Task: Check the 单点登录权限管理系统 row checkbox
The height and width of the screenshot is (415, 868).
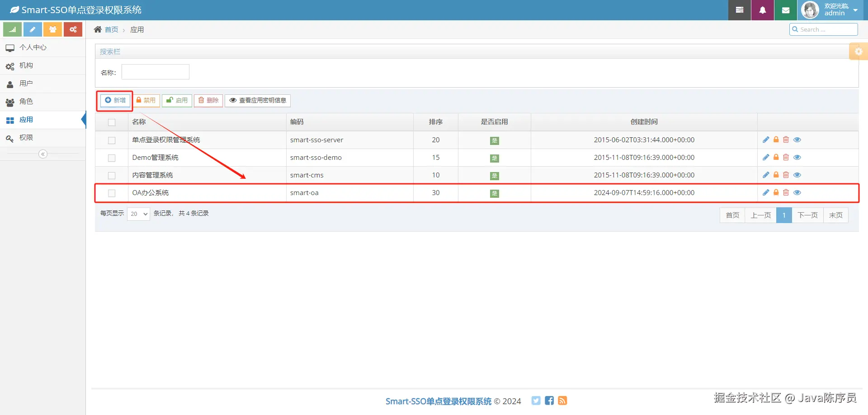Action: tap(112, 140)
